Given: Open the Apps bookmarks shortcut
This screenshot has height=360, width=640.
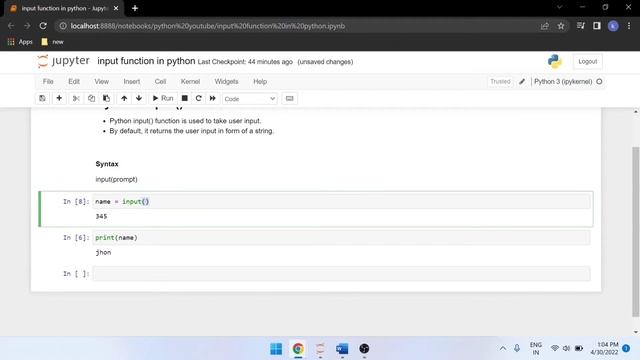Looking at the screenshot, I should (x=20, y=42).
